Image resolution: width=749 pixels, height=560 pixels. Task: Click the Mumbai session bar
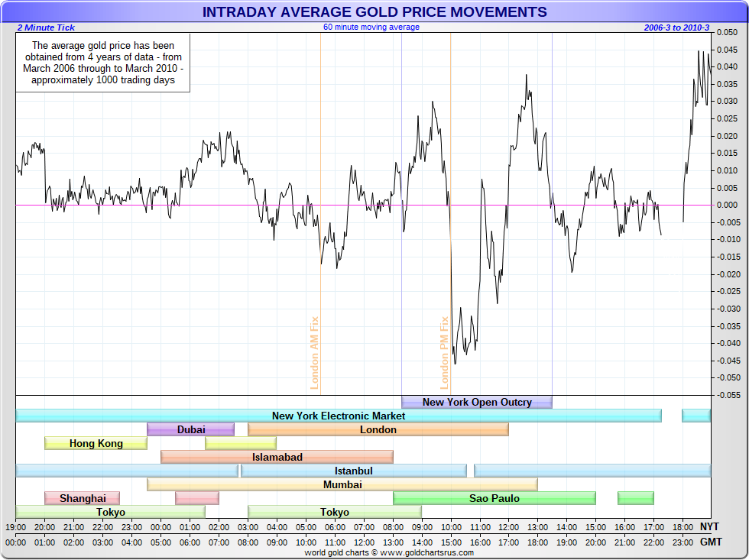[342, 485]
